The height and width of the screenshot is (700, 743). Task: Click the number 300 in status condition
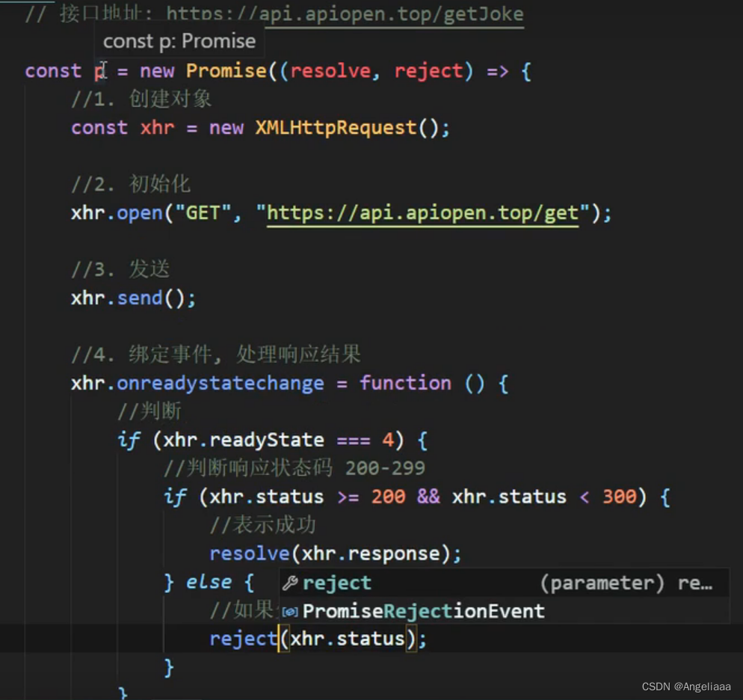[x=620, y=497]
